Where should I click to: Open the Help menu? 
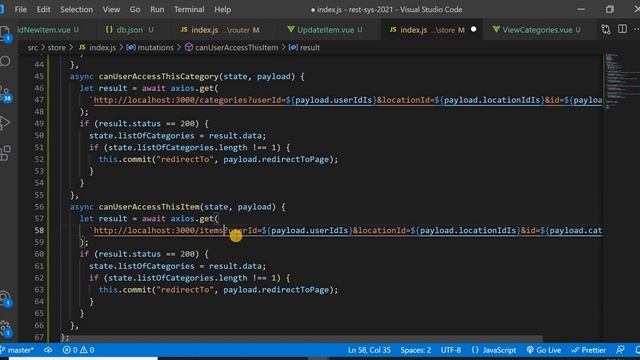click(222, 9)
